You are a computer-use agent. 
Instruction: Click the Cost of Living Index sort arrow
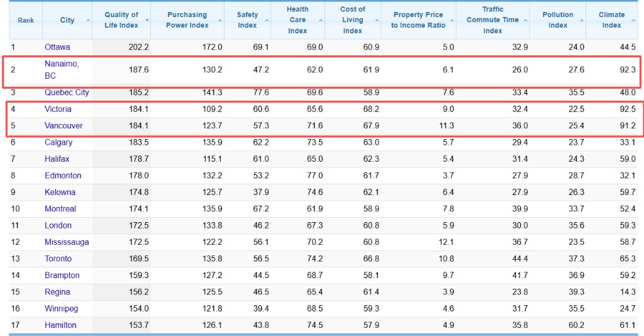pos(377,21)
